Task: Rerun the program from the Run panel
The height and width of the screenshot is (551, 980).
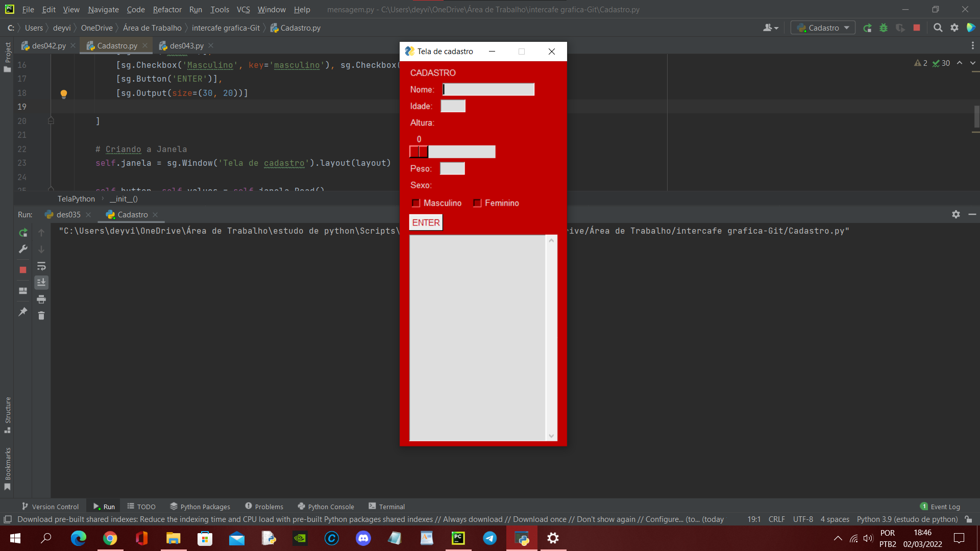Action: click(x=22, y=232)
